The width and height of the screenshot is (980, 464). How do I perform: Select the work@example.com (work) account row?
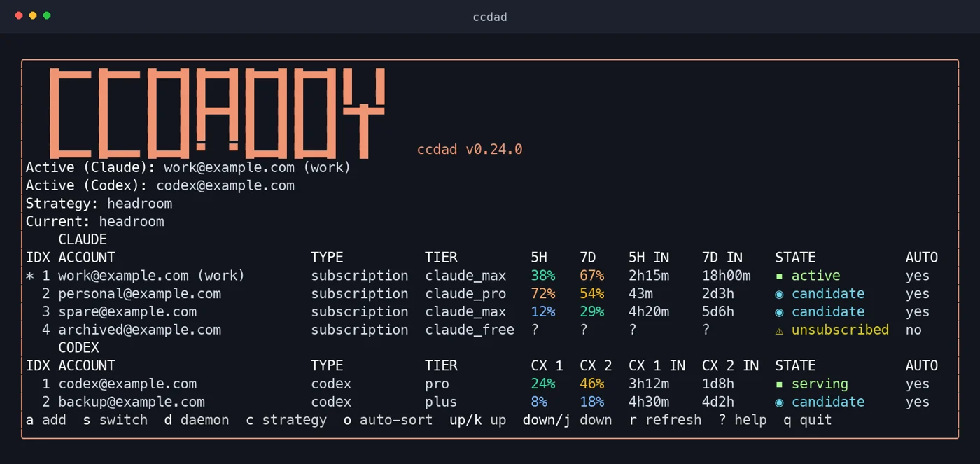482,276
